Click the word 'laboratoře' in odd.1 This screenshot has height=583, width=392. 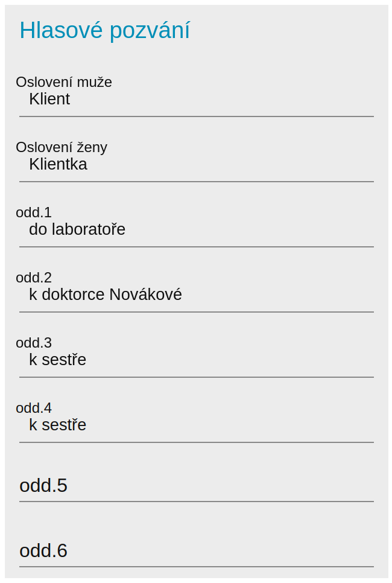tap(89, 230)
